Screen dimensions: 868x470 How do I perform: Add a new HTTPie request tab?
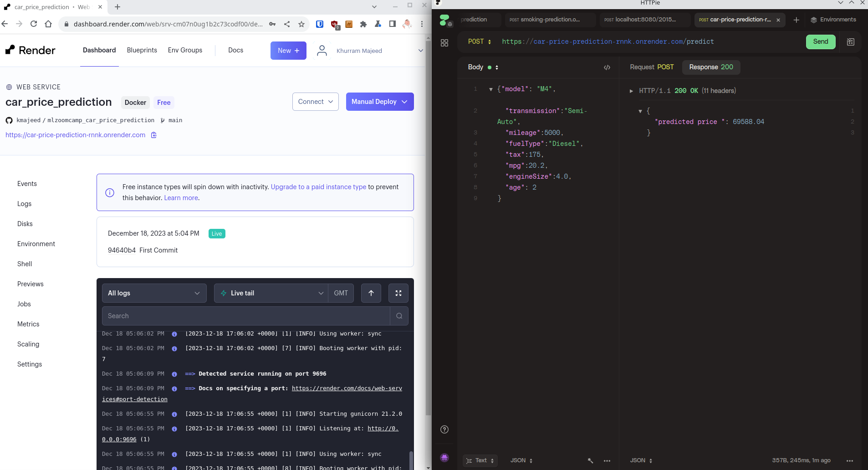(797, 20)
